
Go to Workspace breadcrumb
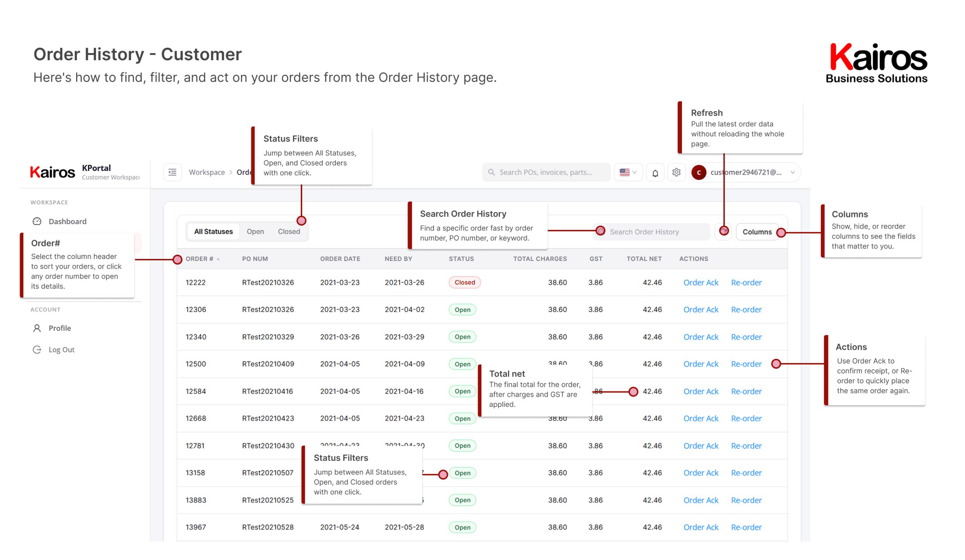coord(207,172)
